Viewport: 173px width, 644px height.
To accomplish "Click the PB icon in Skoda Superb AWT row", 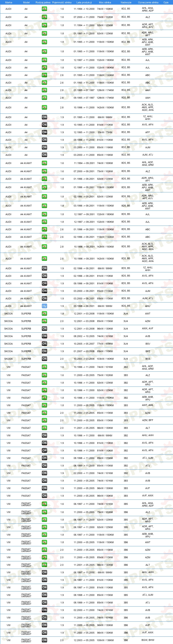I will [x=44, y=314].
